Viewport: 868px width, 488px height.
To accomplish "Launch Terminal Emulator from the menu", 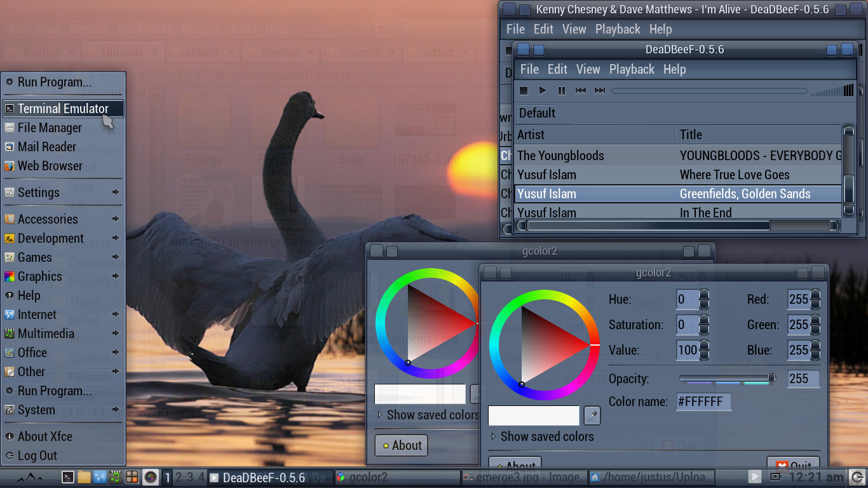I will click(63, 109).
